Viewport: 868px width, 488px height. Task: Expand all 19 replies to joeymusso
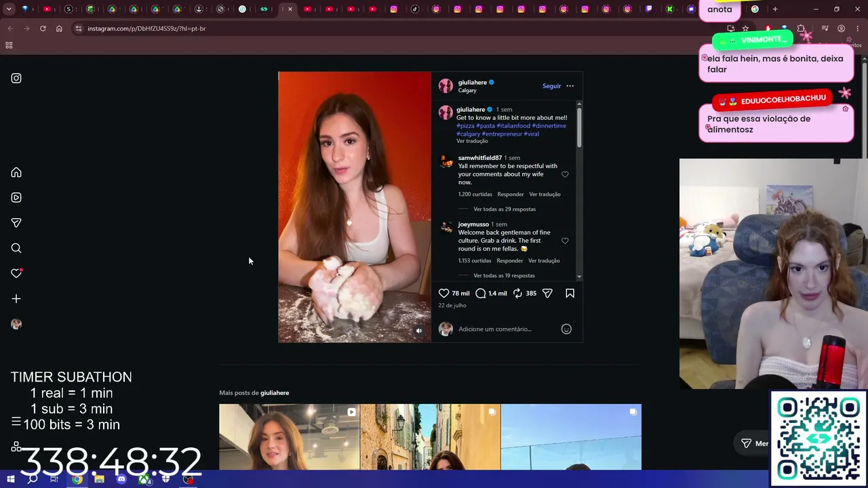click(504, 276)
